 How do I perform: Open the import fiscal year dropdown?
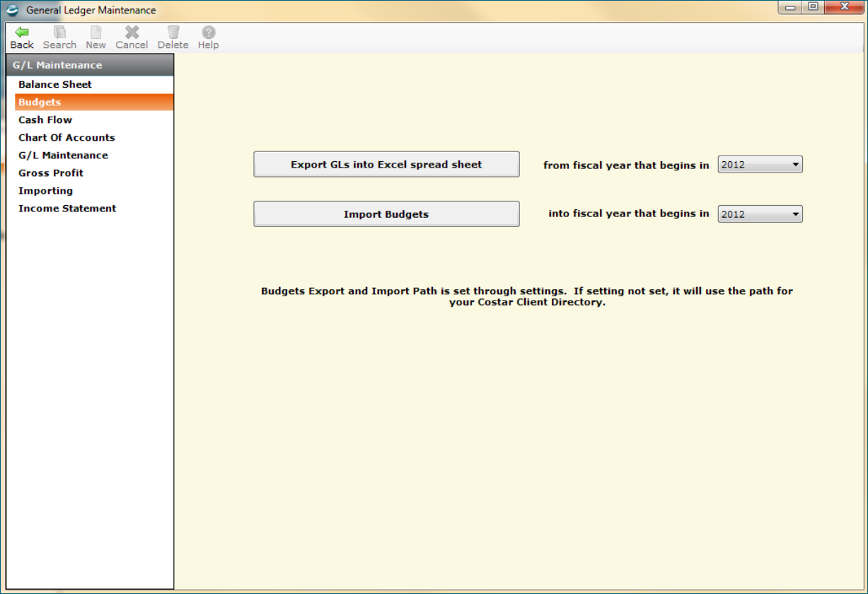pyautogui.click(x=760, y=214)
